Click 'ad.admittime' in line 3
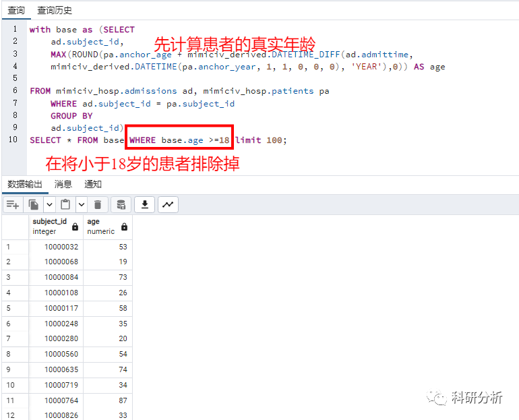519x420 pixels. tap(377, 55)
